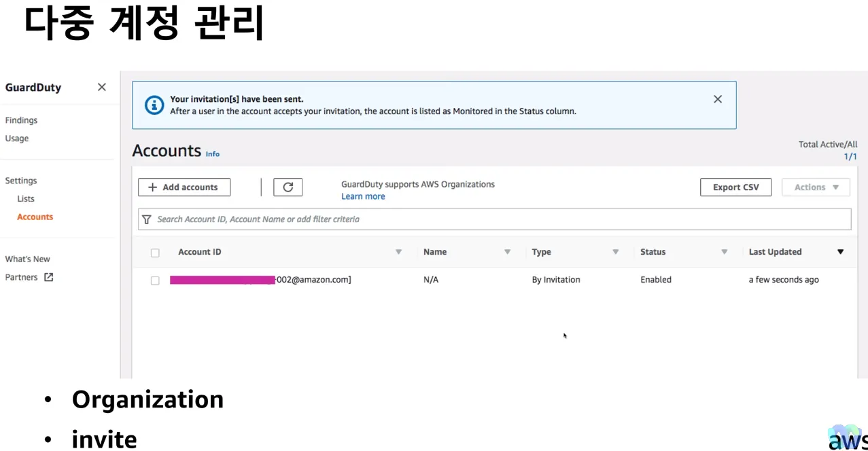This screenshot has height=451, width=868.
Task: Click the Account ID column header
Action: 200,252
